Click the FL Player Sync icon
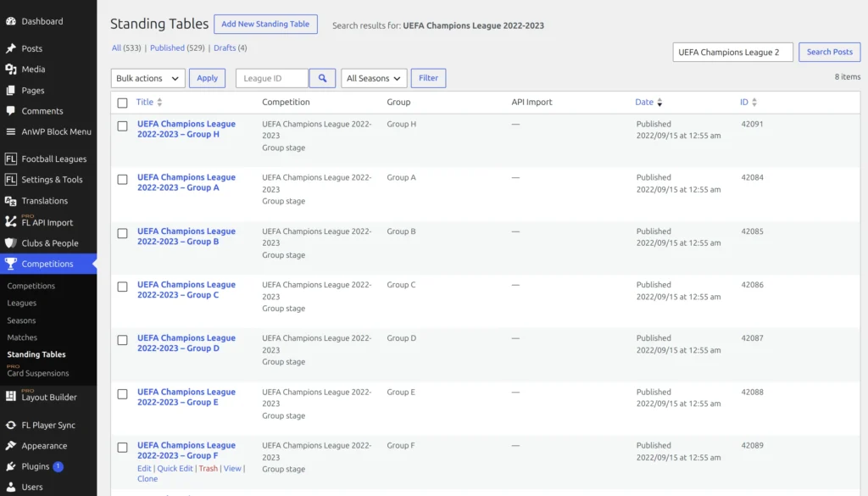This screenshot has height=496, width=868. pos(10,425)
